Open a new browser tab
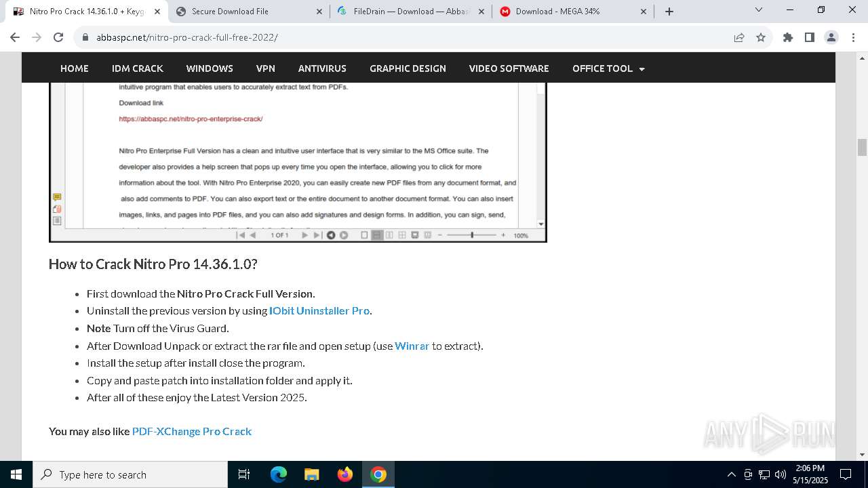The width and height of the screenshot is (868, 488). tap(669, 11)
